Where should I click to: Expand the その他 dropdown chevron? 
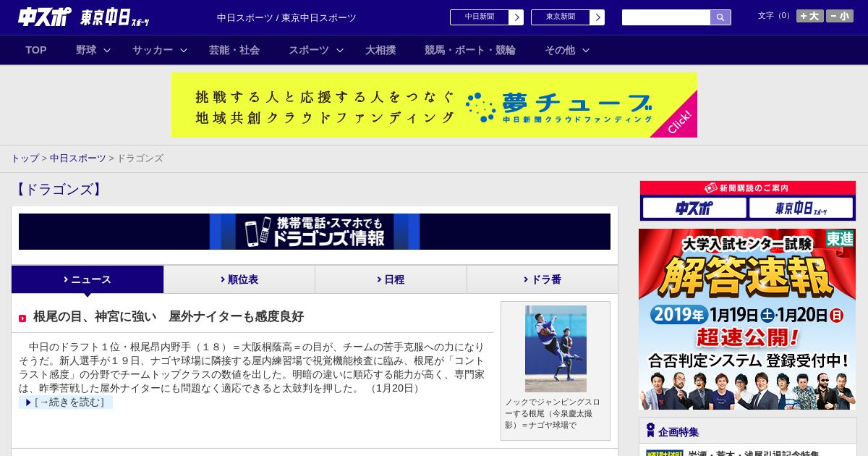[x=586, y=50]
